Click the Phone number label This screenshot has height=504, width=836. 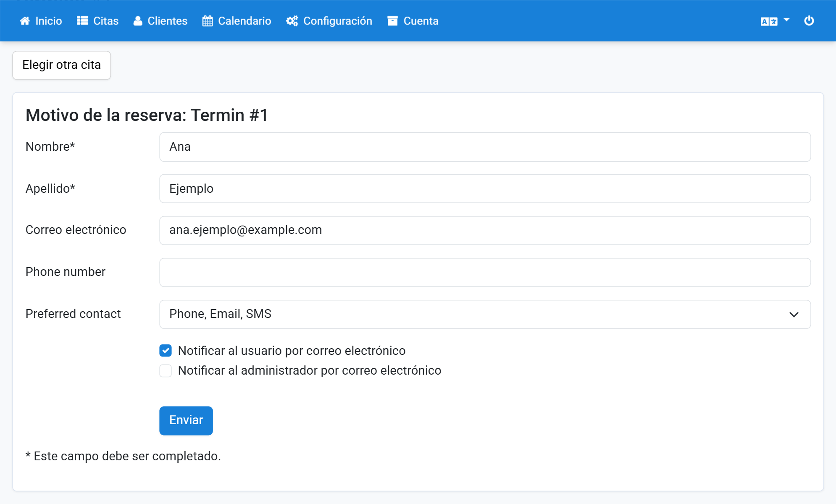(x=65, y=272)
